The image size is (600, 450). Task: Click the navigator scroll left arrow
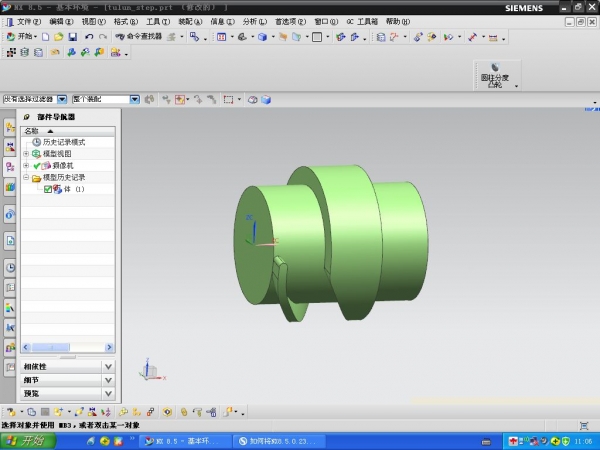(26, 347)
